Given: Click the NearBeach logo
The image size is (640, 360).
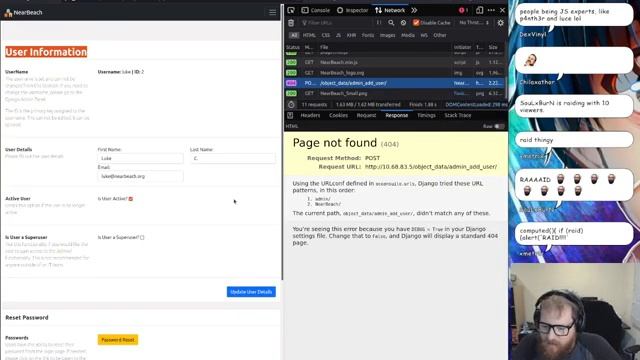Looking at the screenshot, I should coord(23,13).
